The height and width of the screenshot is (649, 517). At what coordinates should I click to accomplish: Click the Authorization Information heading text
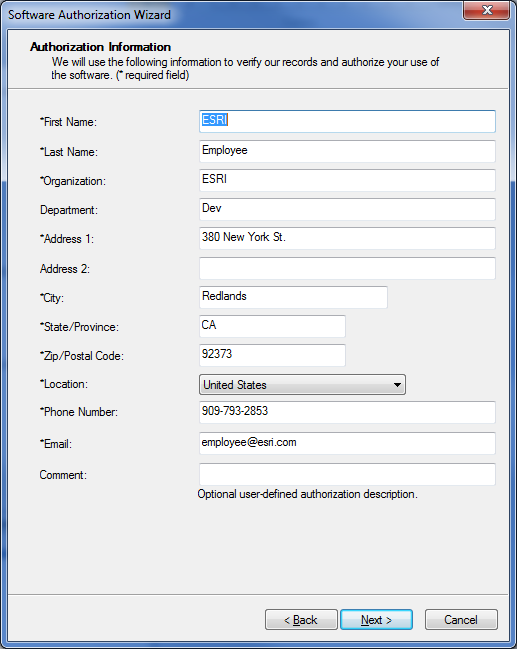coord(101,47)
